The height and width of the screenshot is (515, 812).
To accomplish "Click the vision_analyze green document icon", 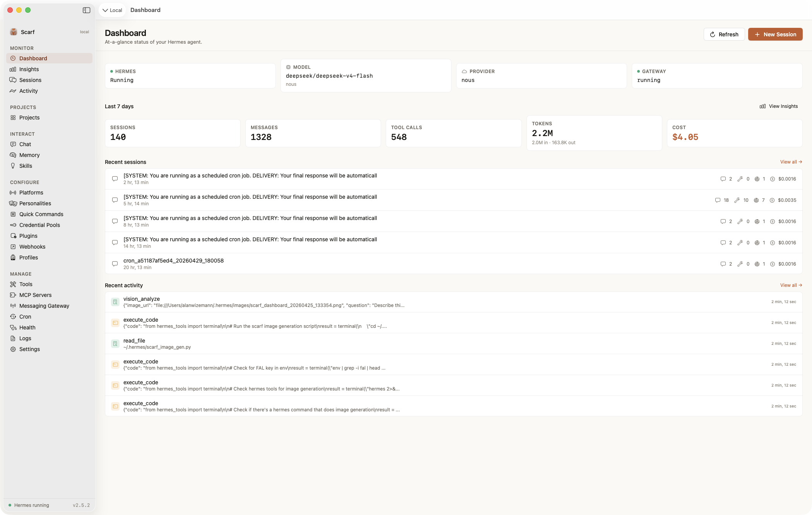I will point(115,302).
